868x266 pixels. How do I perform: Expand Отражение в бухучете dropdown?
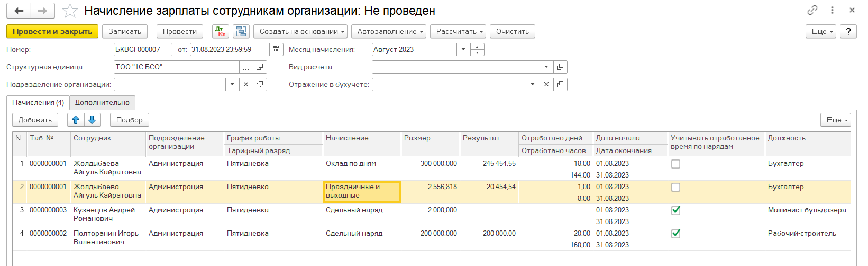(533, 85)
